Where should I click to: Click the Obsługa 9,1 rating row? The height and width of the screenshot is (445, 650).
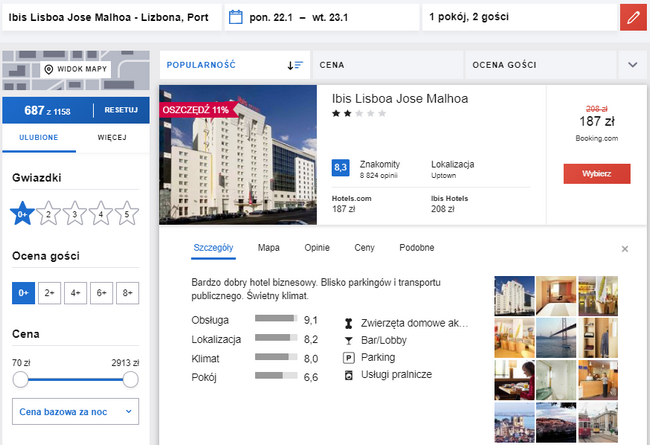tap(255, 320)
